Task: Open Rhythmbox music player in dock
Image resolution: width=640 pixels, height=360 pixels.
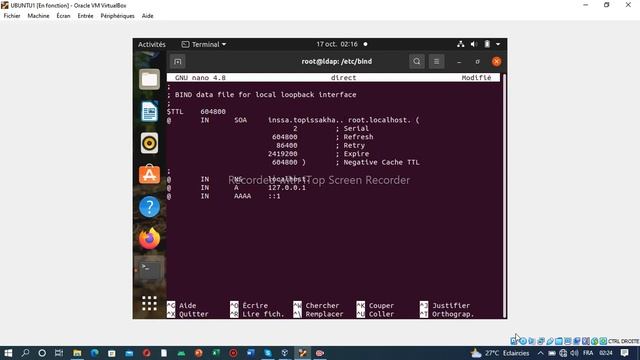Action: (x=149, y=143)
